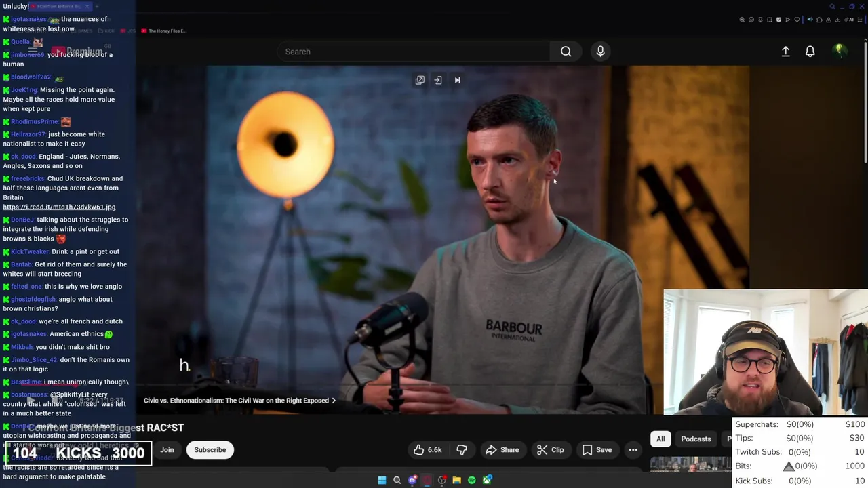This screenshot has height=488, width=868.
Task: Click the Twitch Subs goal row
Action: 800,452
